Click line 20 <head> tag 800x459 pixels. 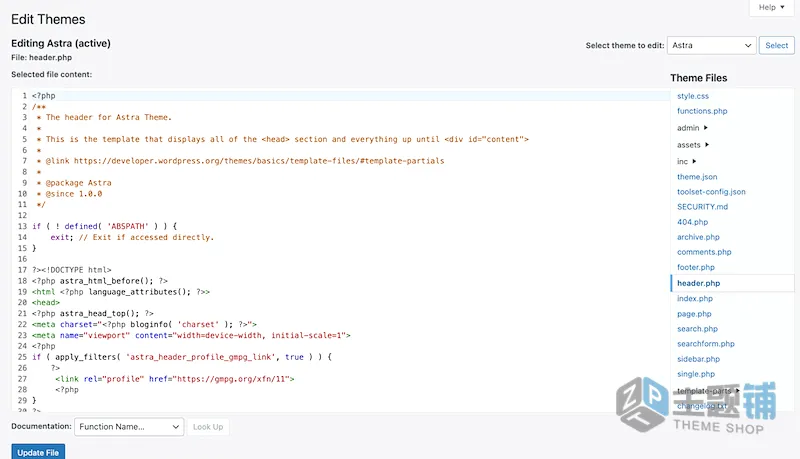[x=46, y=302]
